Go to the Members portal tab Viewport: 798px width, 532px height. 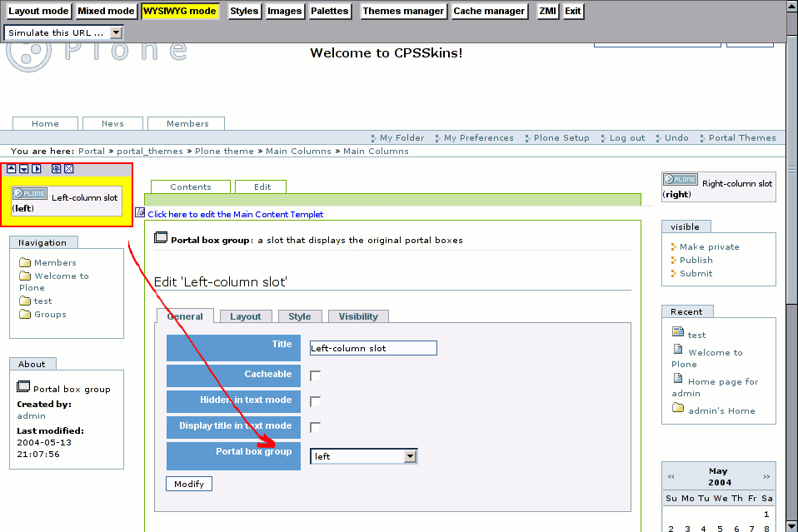tap(187, 123)
